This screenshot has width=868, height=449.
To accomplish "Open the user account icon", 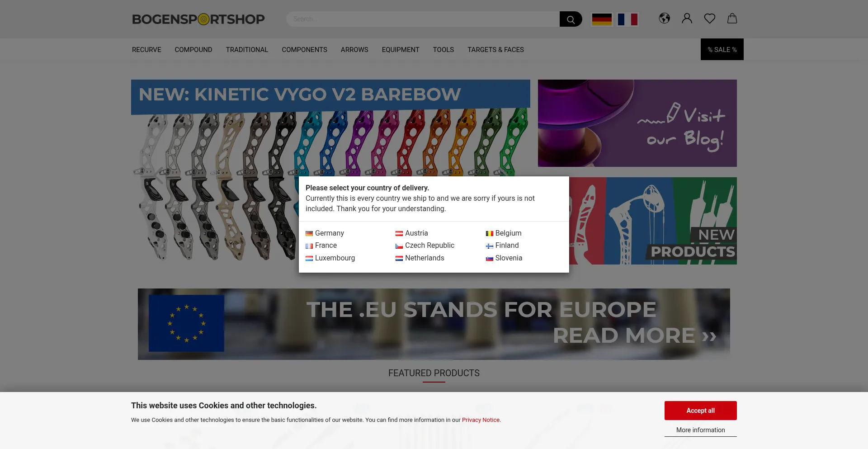I will pos(687,19).
